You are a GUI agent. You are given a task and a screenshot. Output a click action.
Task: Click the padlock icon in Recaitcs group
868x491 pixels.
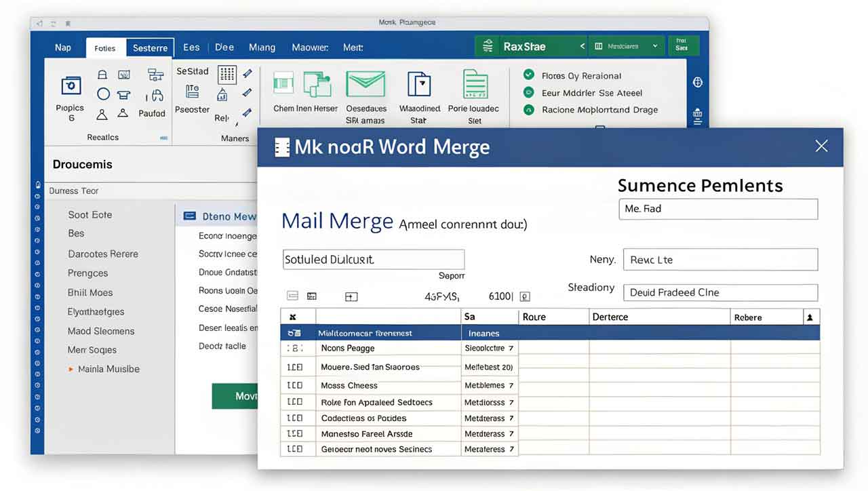[x=102, y=75]
